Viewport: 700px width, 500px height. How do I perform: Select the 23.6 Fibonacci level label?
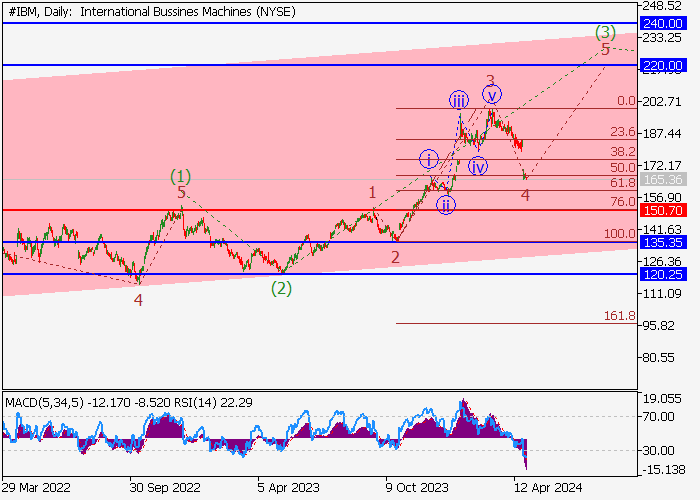623,132
